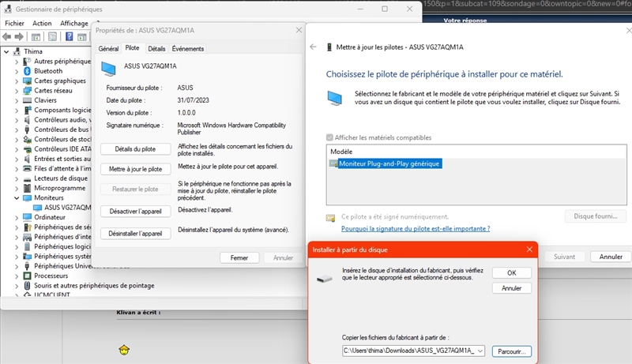Click the Processeurs category icon
632x364 pixels.
[x=27, y=276]
